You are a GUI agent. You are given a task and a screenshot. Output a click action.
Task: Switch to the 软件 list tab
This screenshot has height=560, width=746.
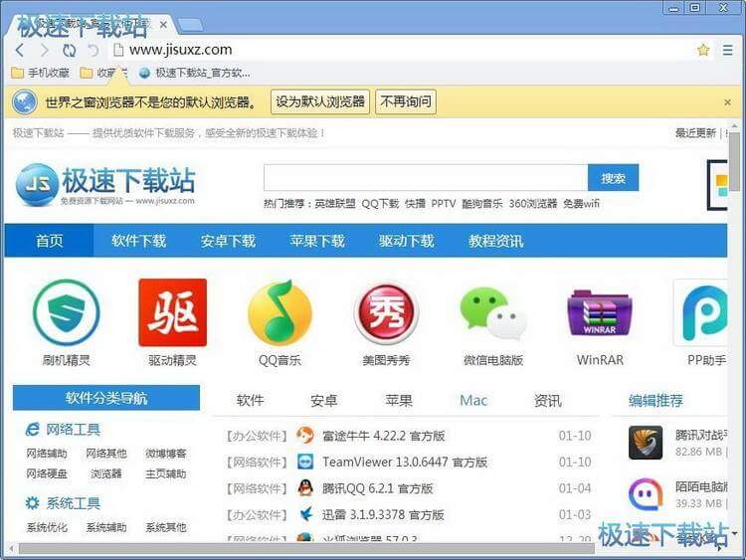point(250,400)
